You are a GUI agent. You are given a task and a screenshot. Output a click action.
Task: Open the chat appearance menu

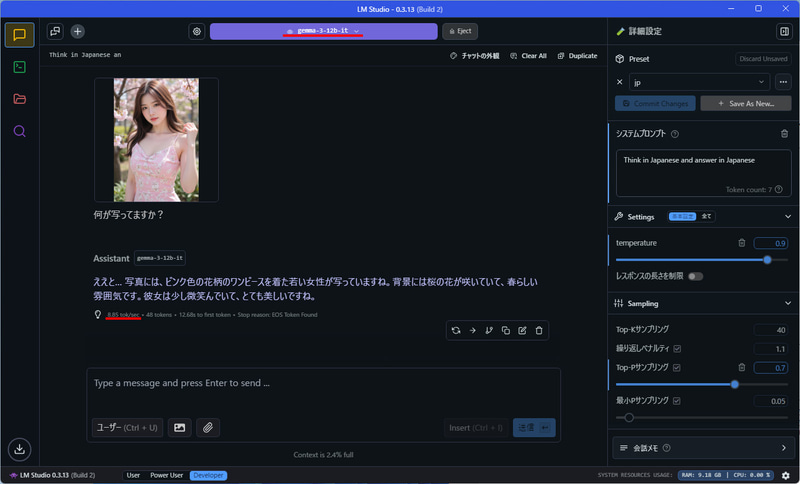[474, 56]
